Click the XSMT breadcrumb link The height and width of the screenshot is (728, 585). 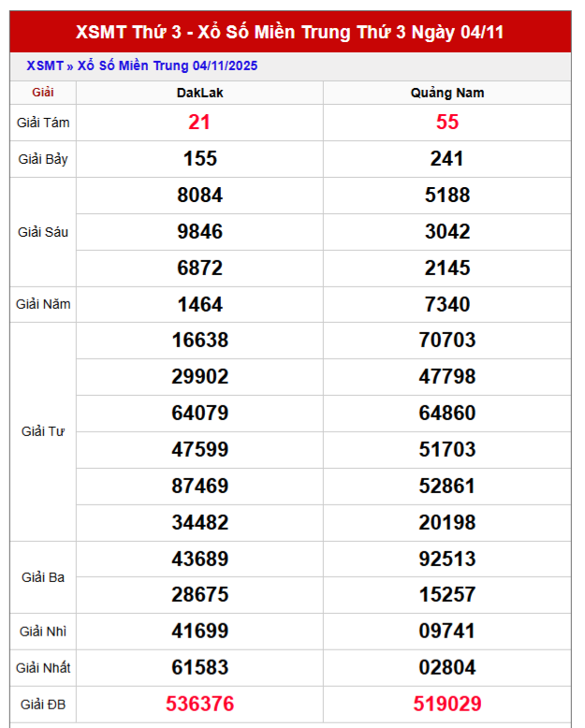(x=44, y=66)
